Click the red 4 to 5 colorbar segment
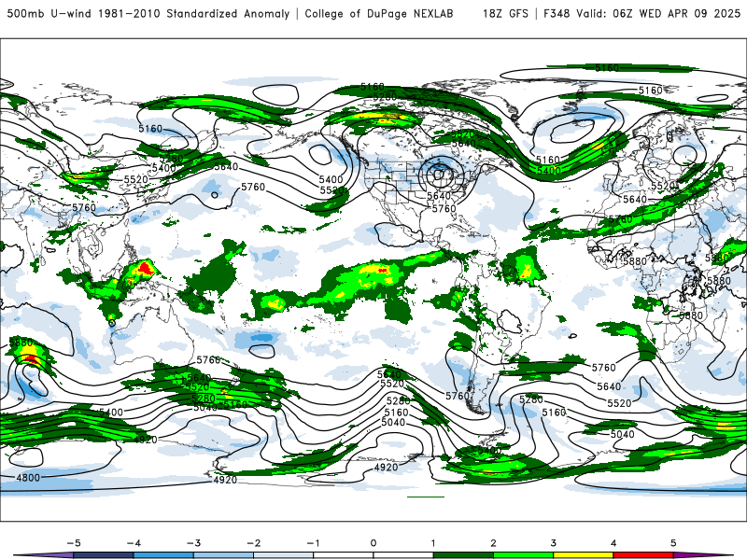Viewport: 747px width, 560px height. [x=643, y=555]
